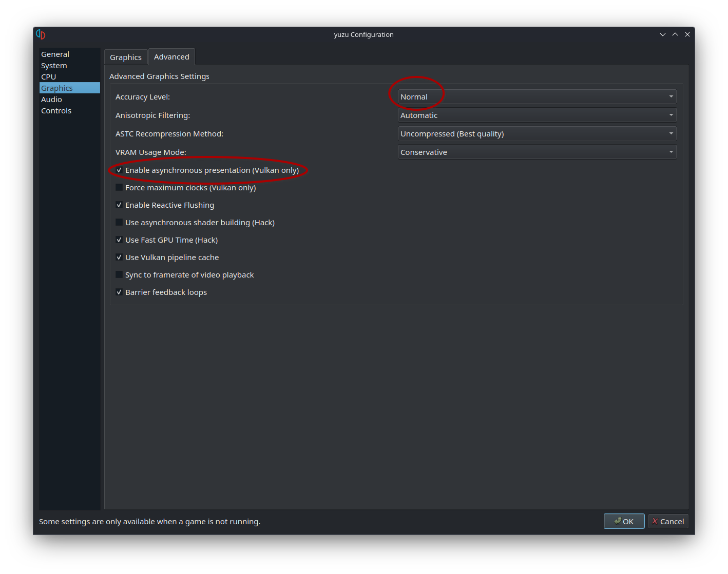Click the ASTC Recompression Method label
The image size is (728, 574).
point(169,134)
